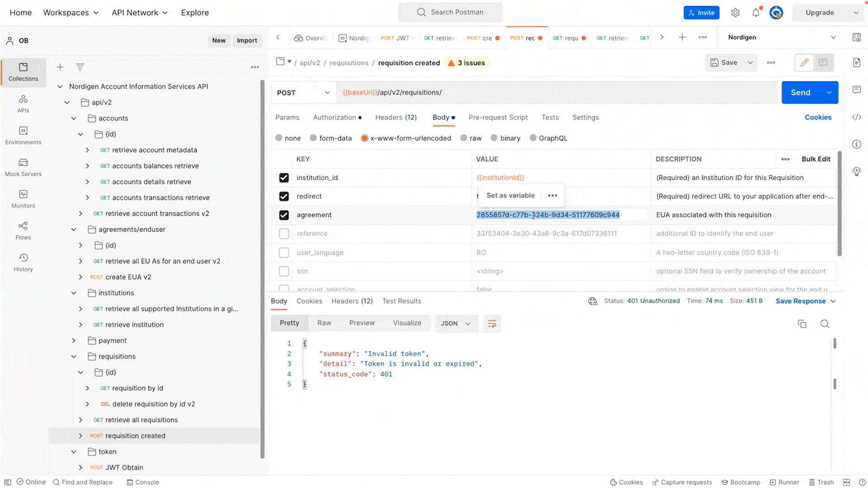Open the POST method dropdown
The image size is (868, 488).
pos(303,93)
